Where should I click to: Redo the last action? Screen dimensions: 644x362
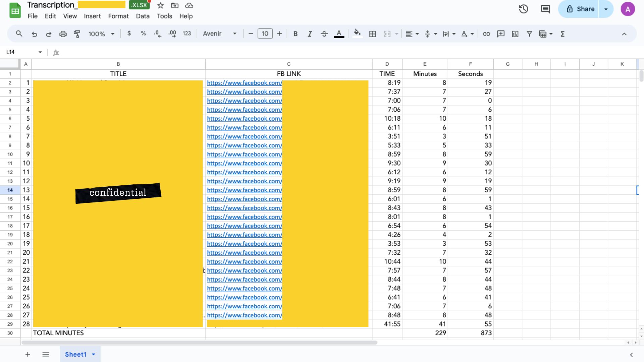point(49,34)
